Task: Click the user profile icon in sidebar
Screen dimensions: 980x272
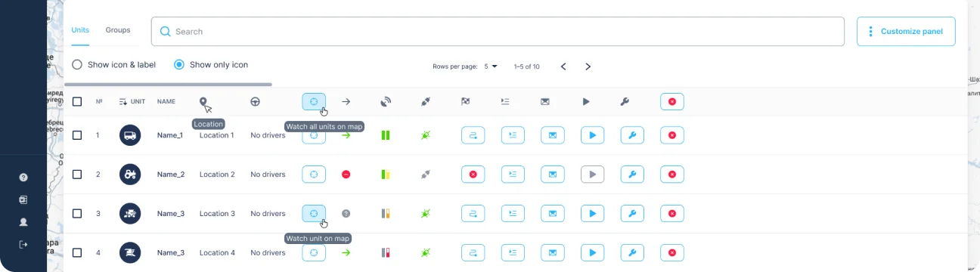Action: point(23,222)
